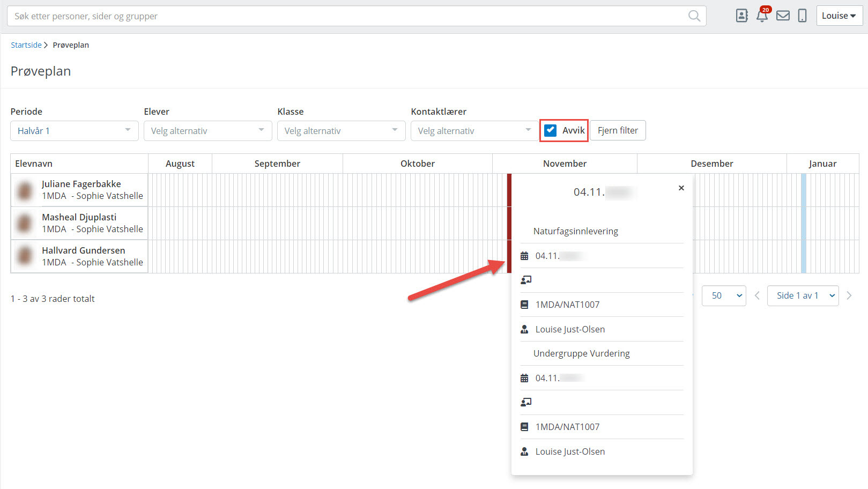868x489 pixels.
Task: Uncheck the Avvik checkbox
Action: pos(550,130)
